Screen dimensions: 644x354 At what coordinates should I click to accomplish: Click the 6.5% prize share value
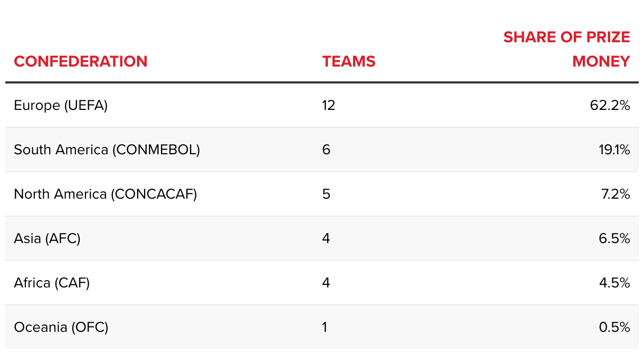click(614, 239)
